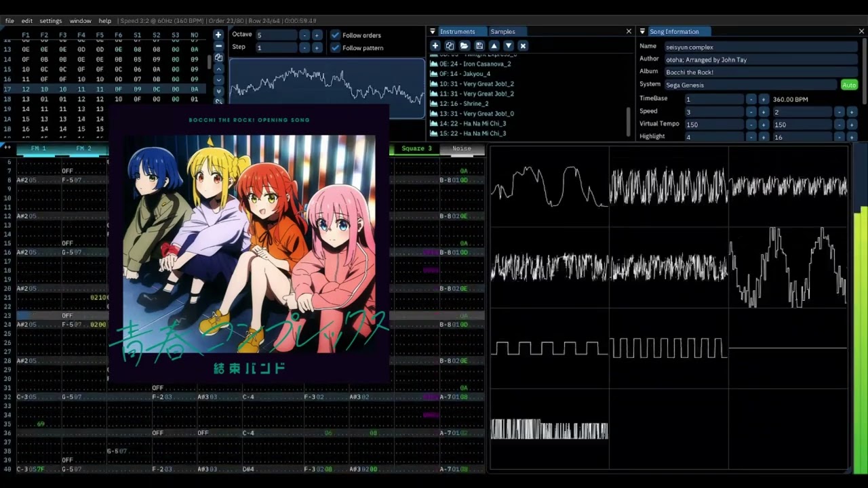Screen dimensions: 868x488
Task: Click the green Auto button
Action: (849, 85)
